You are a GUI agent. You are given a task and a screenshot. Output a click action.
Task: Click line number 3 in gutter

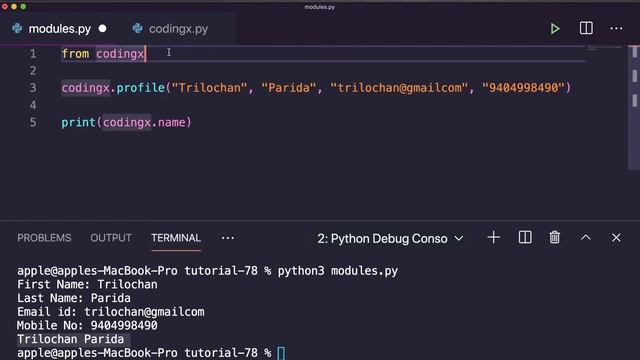(x=33, y=88)
